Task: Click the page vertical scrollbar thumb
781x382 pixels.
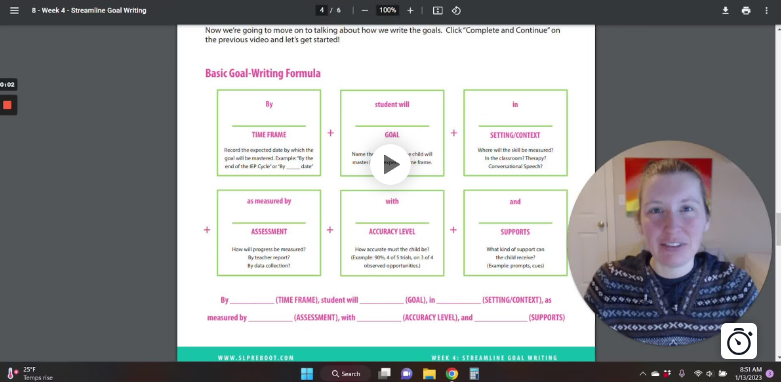Action: [778, 229]
